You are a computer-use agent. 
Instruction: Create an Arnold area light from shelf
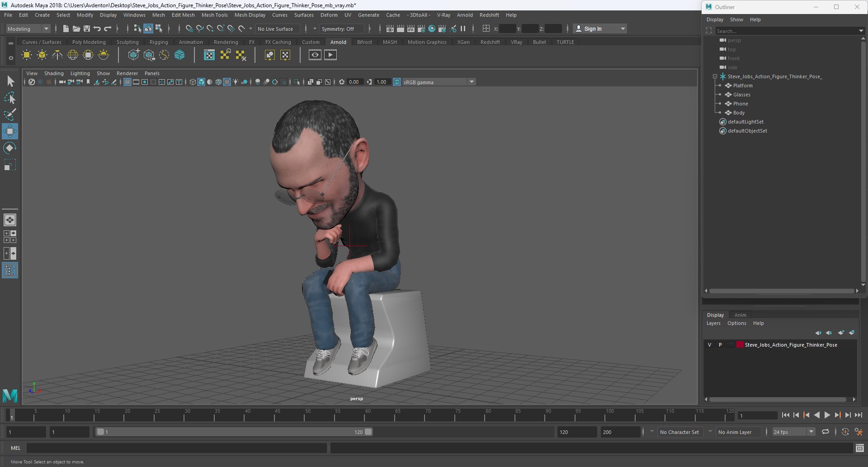pyautogui.click(x=27, y=55)
